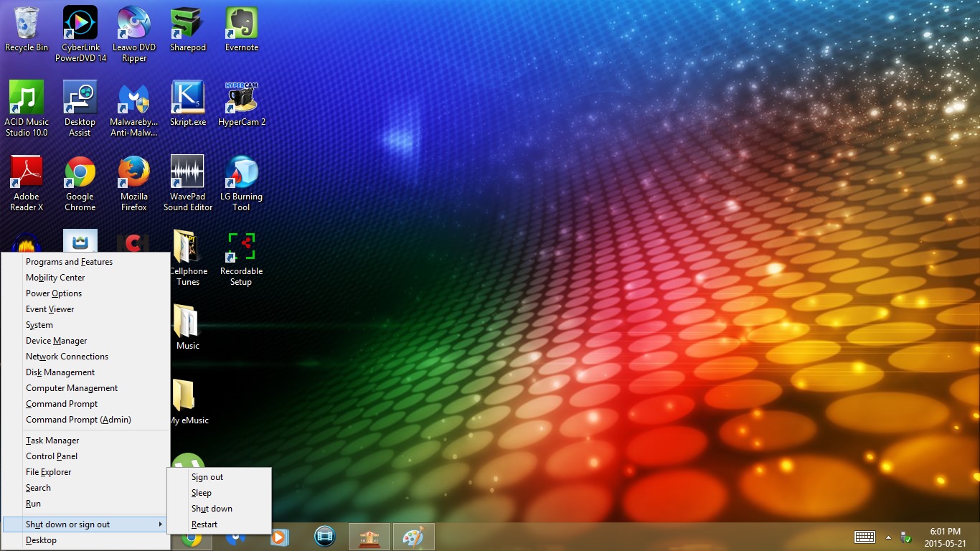
Task: Open the System menu entry
Action: point(86,325)
